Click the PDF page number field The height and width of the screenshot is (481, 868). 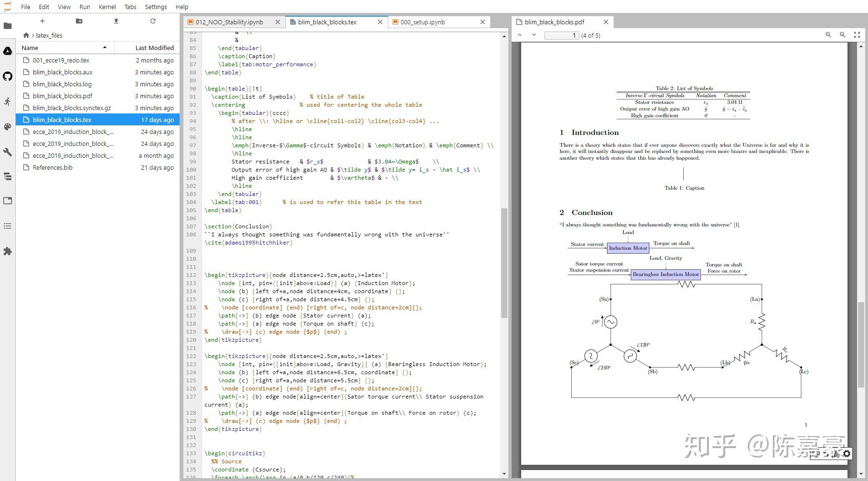(562, 35)
